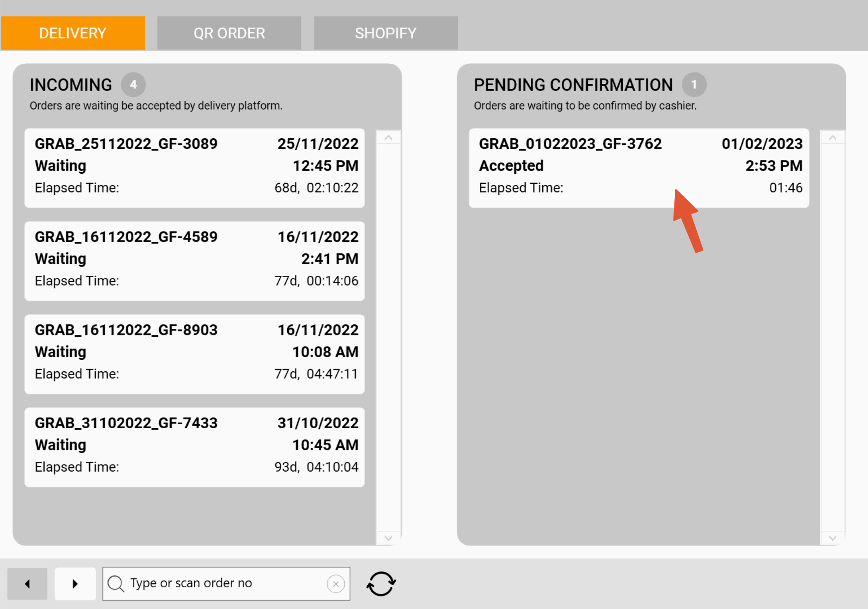Screen dimensions: 868x609
Task: Select elapsed time 77d, 04:47:11
Action: click(316, 374)
